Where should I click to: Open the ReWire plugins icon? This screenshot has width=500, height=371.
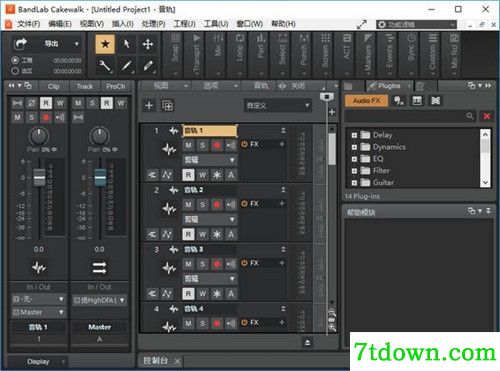435,101
